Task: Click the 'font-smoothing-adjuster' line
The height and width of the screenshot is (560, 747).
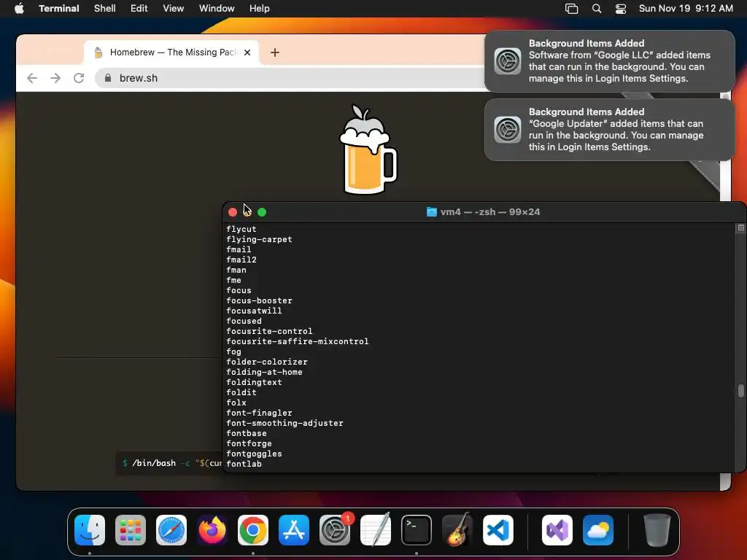Action: [x=285, y=423]
